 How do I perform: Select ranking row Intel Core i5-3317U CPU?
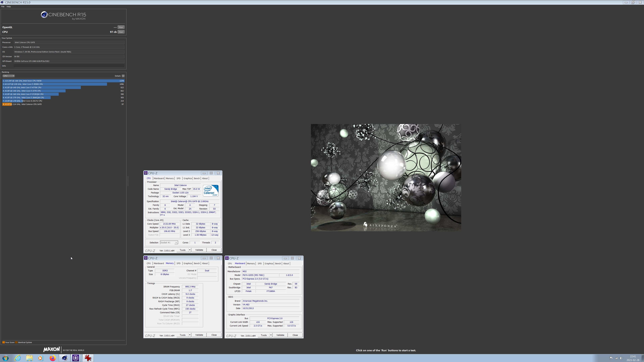64,101
